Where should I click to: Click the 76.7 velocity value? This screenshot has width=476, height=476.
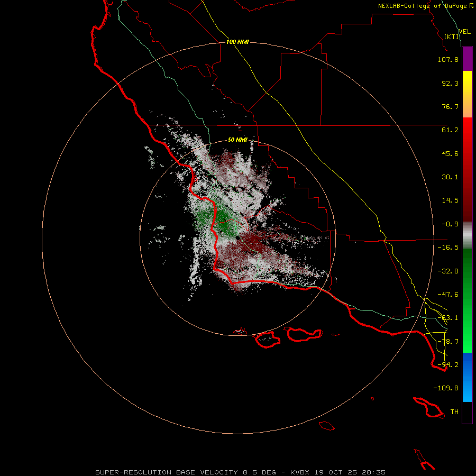point(450,106)
